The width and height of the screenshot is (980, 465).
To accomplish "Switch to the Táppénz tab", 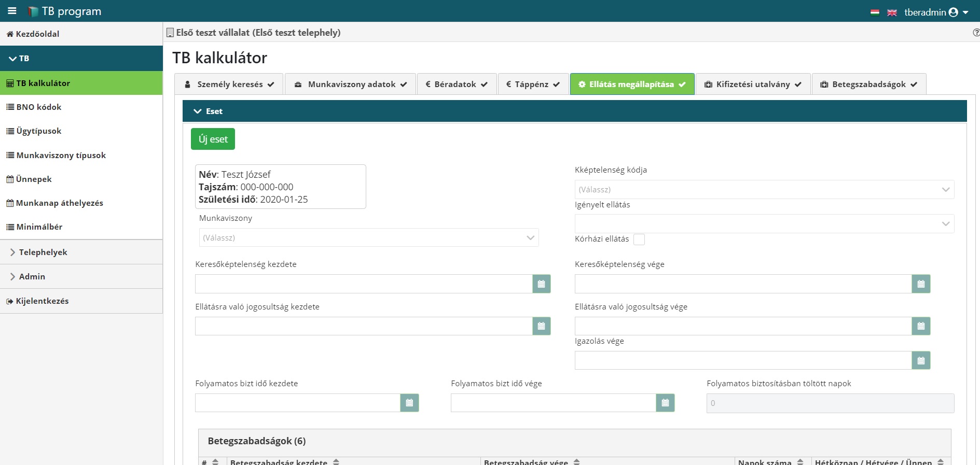I will pyautogui.click(x=533, y=84).
